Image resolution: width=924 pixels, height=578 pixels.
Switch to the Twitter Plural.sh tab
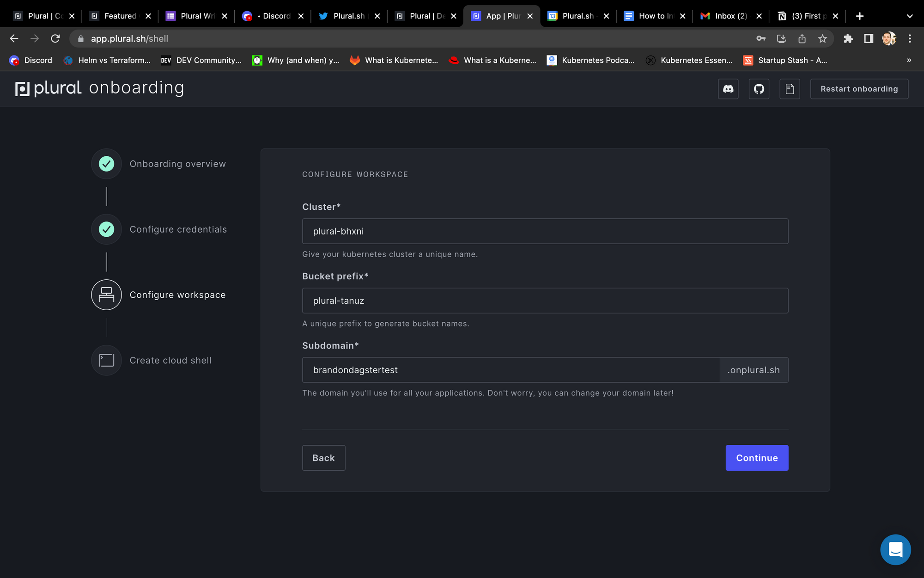click(349, 16)
